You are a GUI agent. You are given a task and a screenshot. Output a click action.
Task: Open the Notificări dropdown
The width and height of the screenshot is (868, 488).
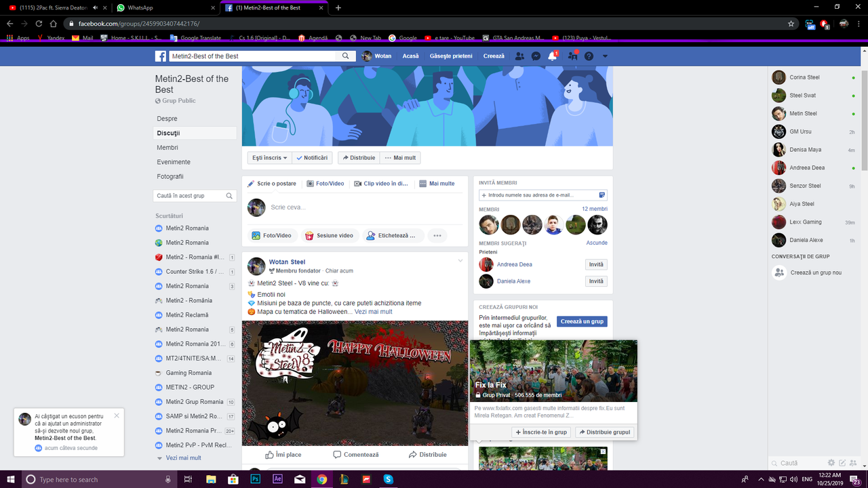coord(312,157)
